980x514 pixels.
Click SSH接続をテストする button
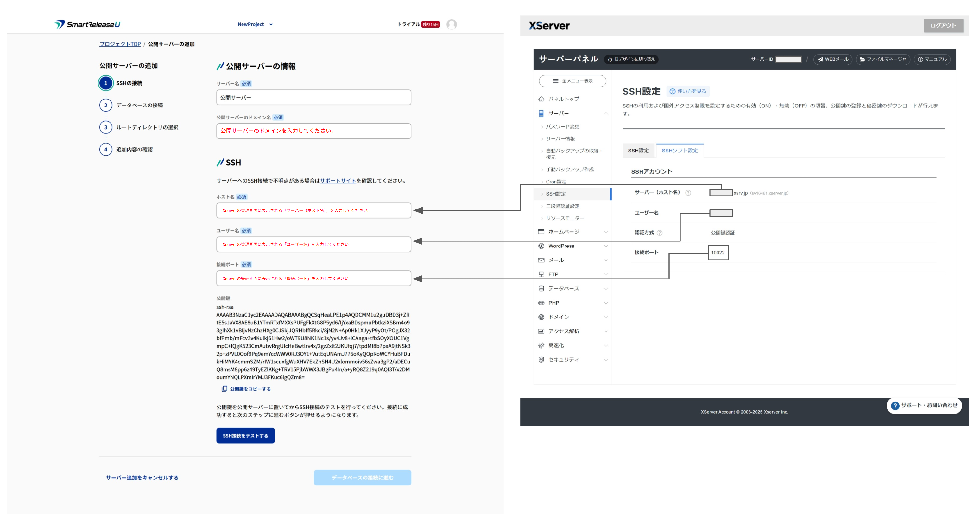coord(245,435)
